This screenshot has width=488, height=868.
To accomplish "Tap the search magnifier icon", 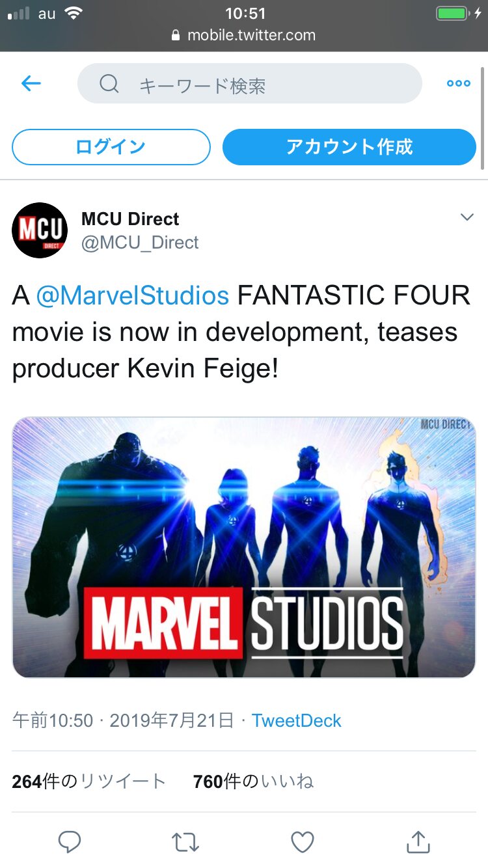I will (x=109, y=84).
